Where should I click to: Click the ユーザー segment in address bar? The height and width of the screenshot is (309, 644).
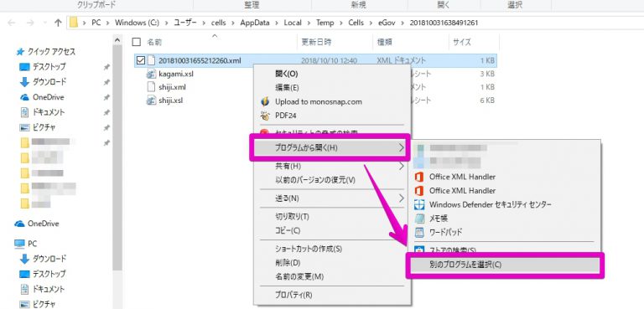pos(185,23)
